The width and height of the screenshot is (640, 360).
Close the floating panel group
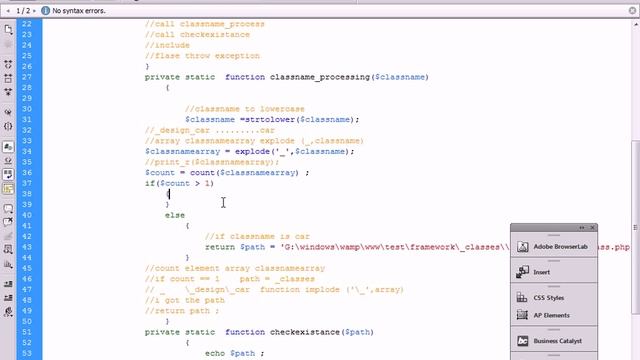592,228
